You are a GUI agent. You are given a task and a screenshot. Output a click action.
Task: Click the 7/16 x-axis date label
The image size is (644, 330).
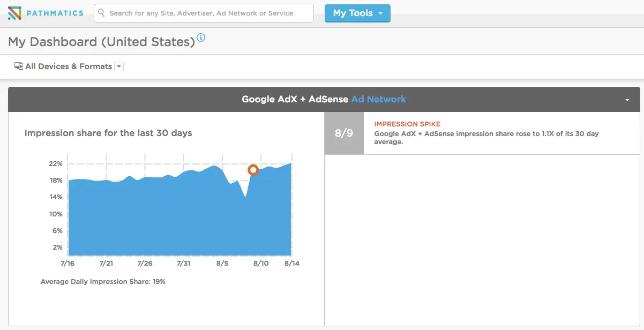coord(68,264)
